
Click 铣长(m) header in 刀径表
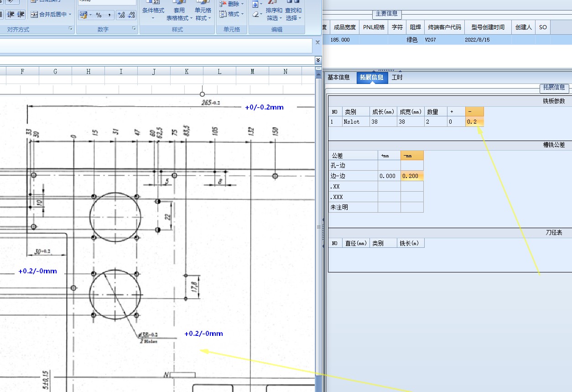411,243
